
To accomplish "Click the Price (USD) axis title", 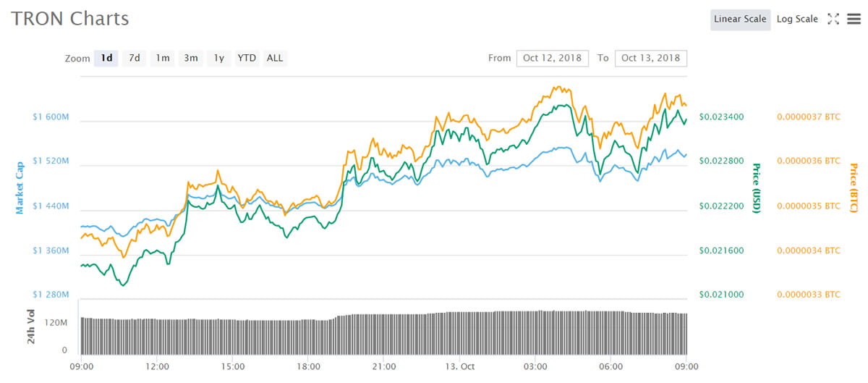I will coord(757,188).
